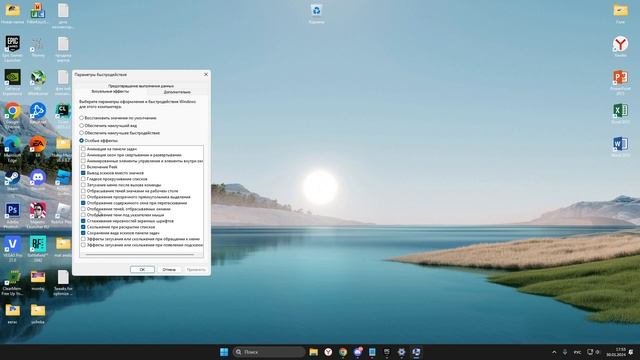This screenshot has height=360, width=640.
Task: Click OK in performance options dialog
Action: pos(142,269)
